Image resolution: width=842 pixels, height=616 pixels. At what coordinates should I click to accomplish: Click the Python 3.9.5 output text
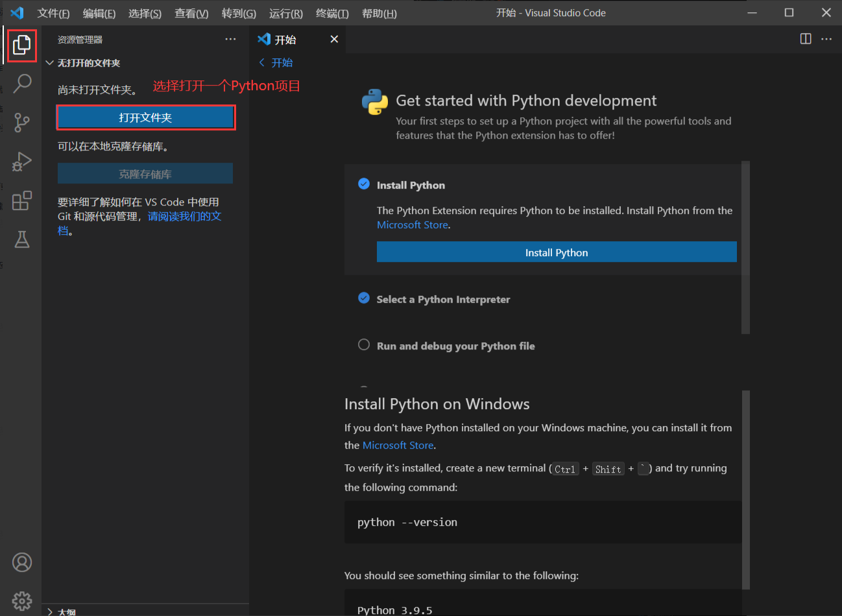coord(394,610)
